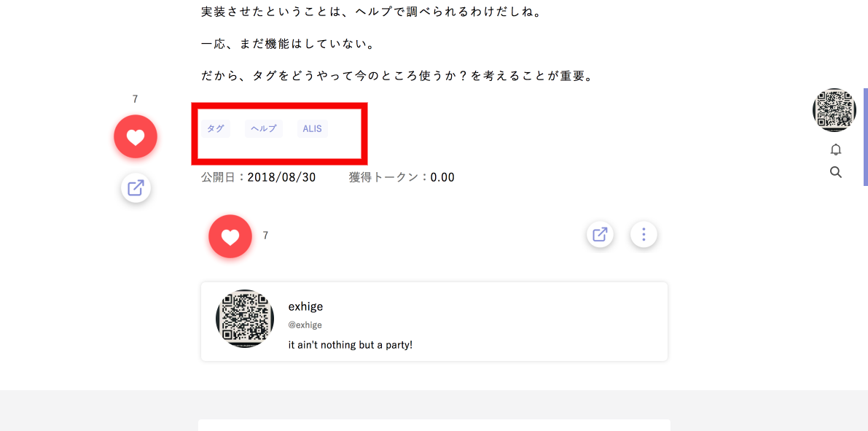Select the ALIS tag

(x=312, y=128)
